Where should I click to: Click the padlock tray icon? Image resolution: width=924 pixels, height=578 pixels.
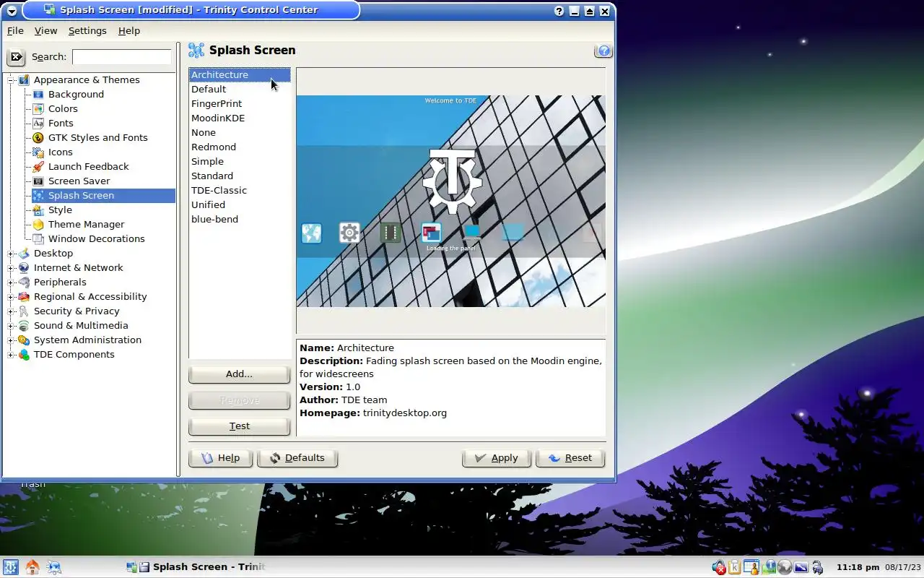[817, 567]
